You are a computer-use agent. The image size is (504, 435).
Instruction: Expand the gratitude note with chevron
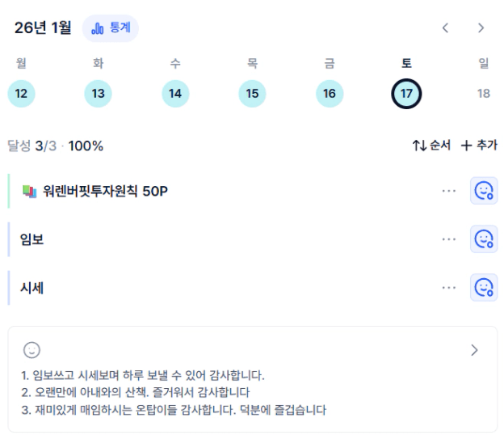pos(474,350)
